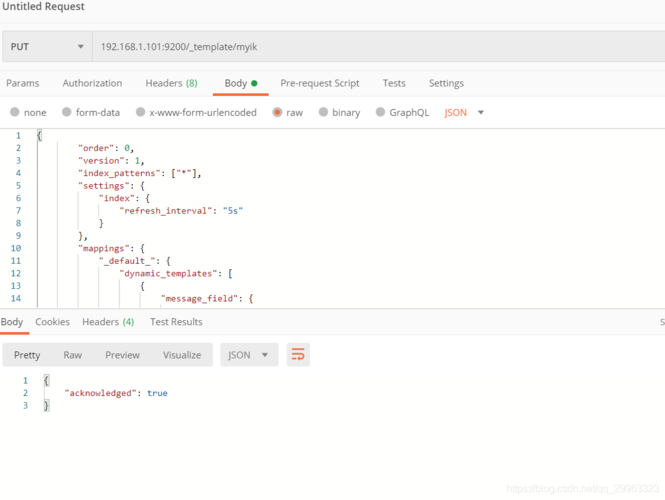Viewport: 665px width, 500px height.
Task: Click the "settings" line
Action: [x=111, y=186]
